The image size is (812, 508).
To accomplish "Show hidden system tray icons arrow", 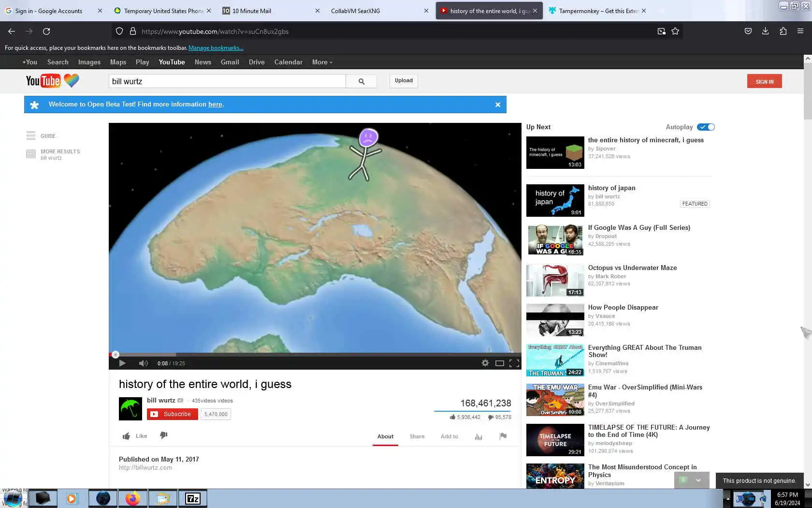I will pos(727,498).
